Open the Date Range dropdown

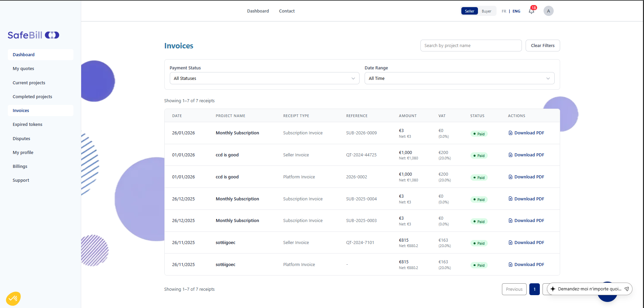pos(459,78)
